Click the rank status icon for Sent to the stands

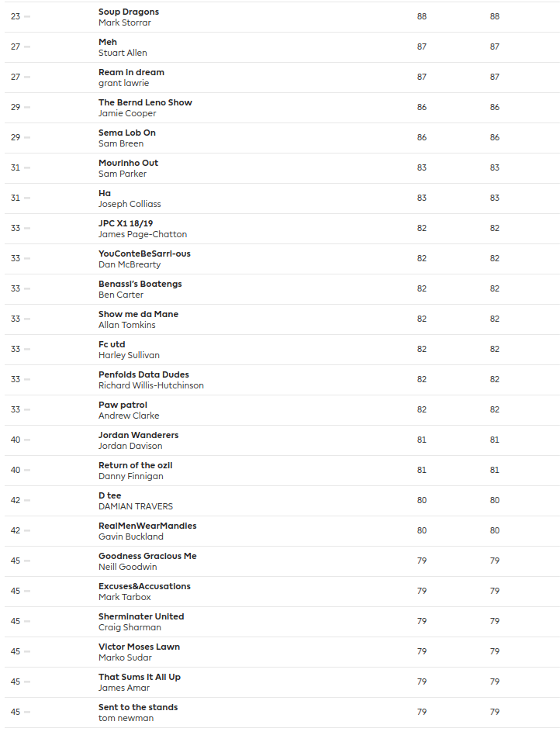point(27,712)
